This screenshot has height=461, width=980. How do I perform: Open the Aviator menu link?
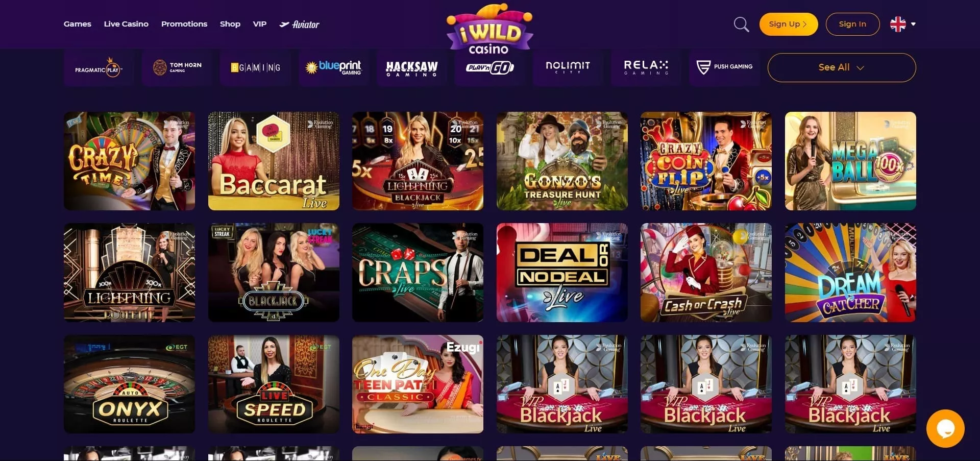coord(299,24)
